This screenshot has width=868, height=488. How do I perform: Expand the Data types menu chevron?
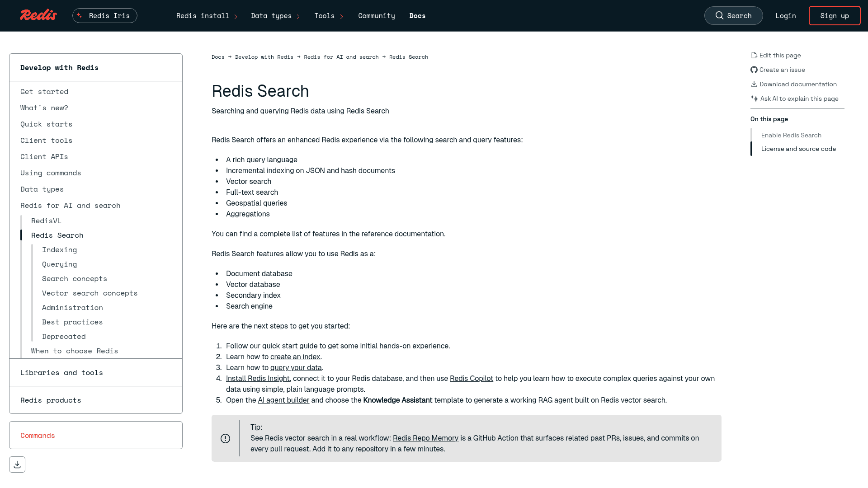[298, 17]
